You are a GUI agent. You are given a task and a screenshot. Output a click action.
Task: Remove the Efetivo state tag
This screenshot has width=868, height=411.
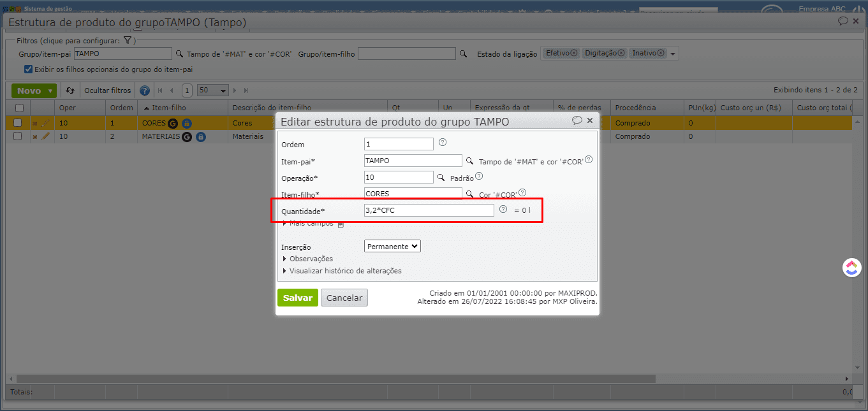click(574, 53)
